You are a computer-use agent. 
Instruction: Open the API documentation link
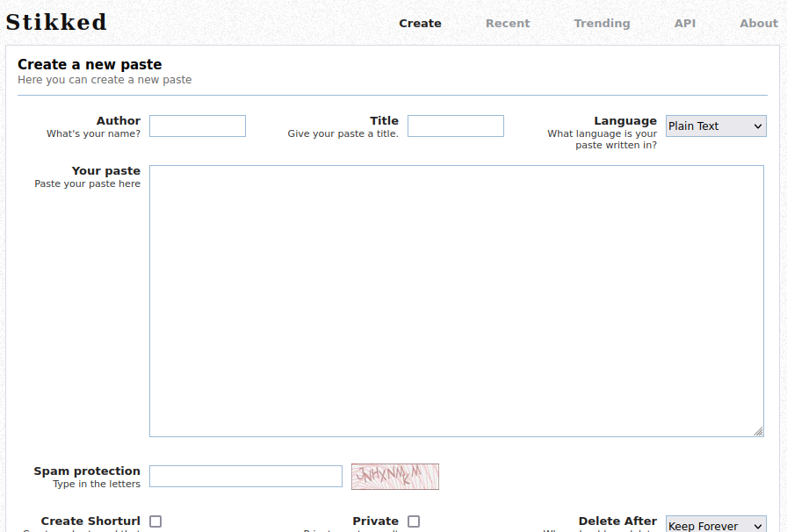(685, 24)
